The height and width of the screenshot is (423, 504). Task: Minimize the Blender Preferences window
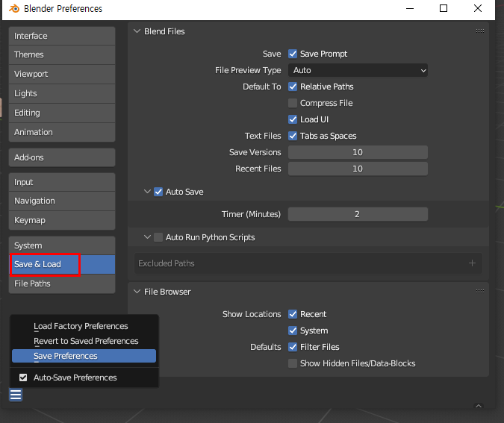[410, 9]
